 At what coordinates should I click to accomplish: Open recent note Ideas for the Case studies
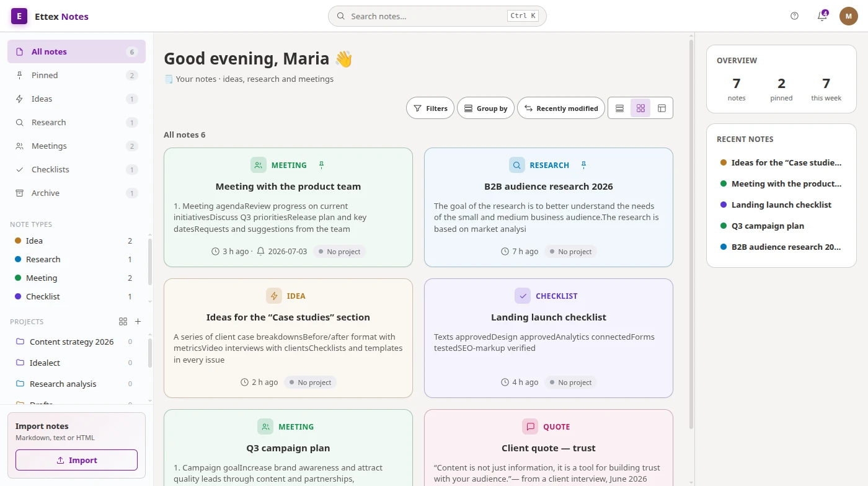(781, 162)
